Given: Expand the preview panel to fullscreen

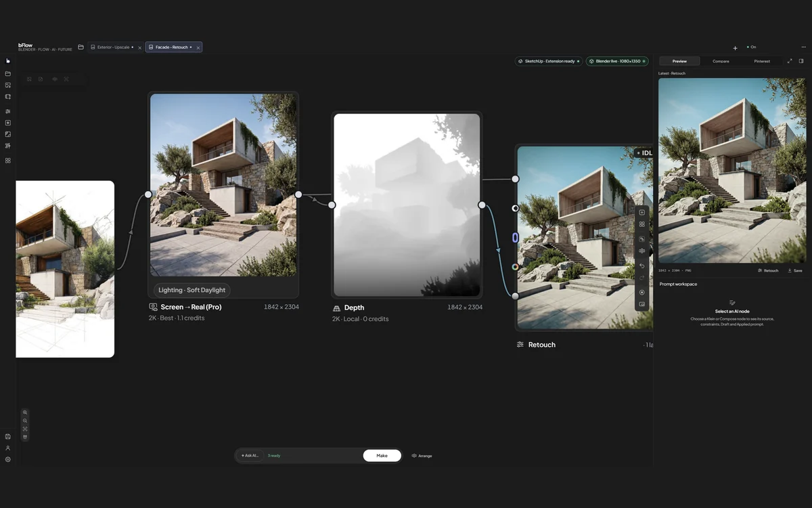Looking at the screenshot, I should [790, 61].
